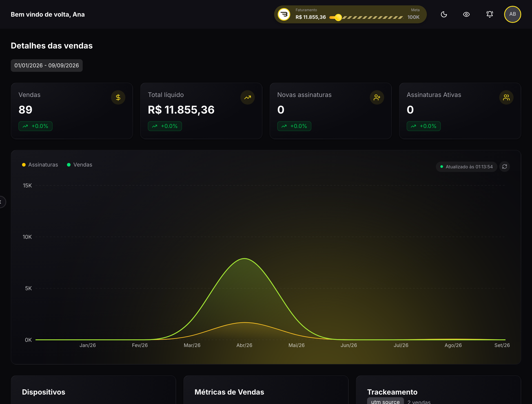
Task: Click the Ago/26 axis label
Action: pos(453,345)
